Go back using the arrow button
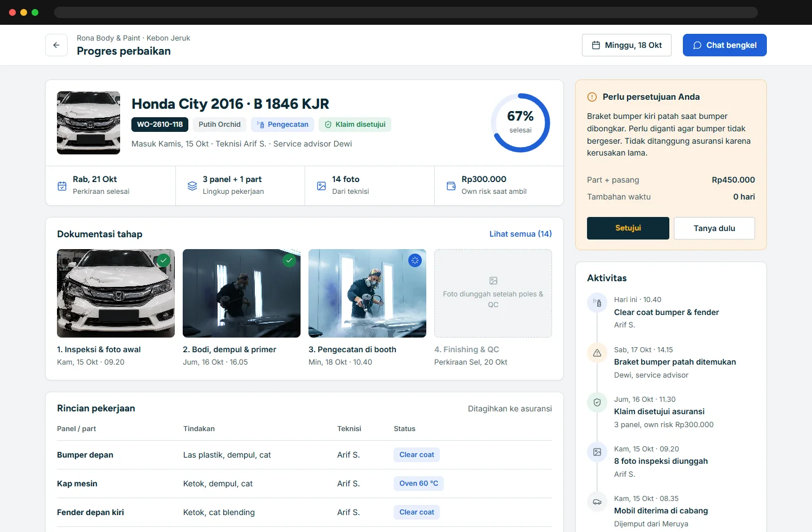 56,45
